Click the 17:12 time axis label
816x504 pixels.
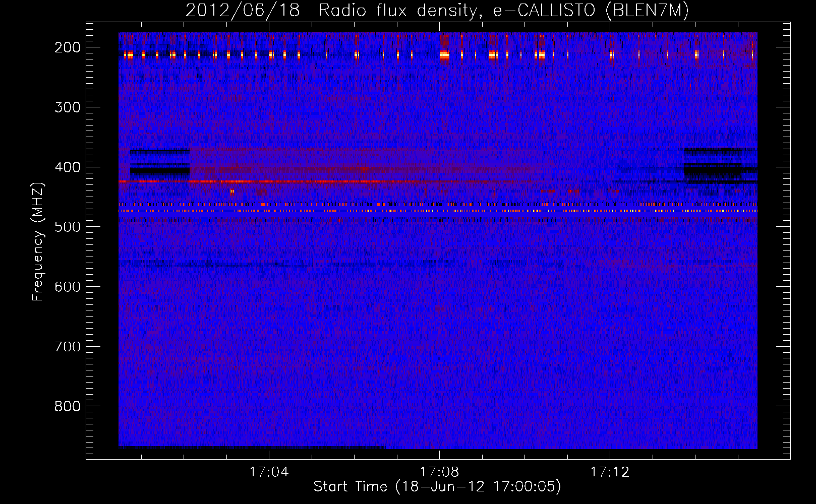tap(610, 472)
